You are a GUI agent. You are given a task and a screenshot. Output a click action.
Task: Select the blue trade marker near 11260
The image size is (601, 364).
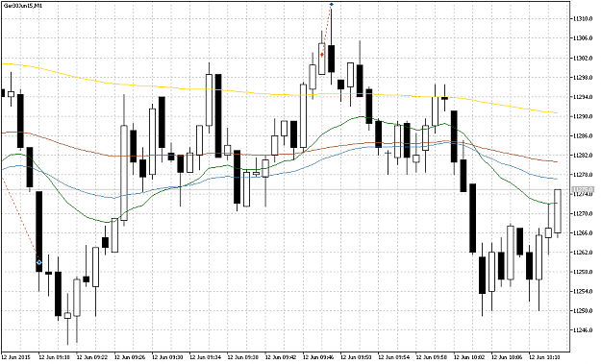coord(38,262)
